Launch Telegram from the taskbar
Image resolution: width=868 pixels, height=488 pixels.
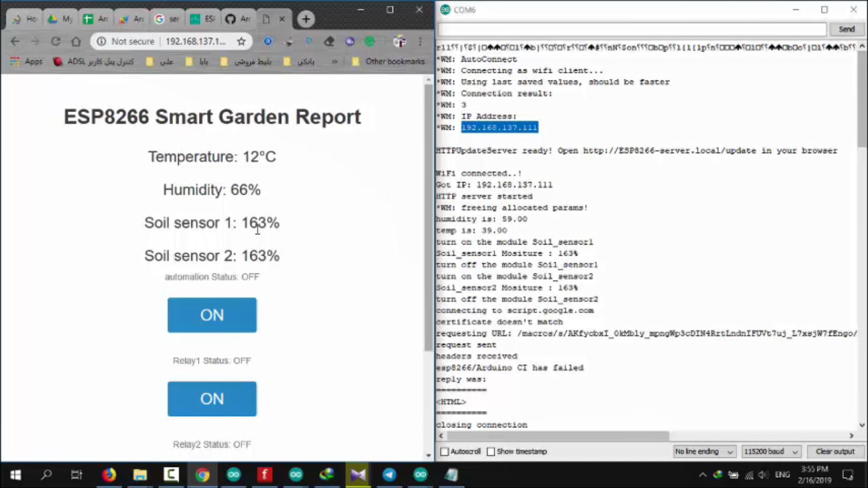389,475
